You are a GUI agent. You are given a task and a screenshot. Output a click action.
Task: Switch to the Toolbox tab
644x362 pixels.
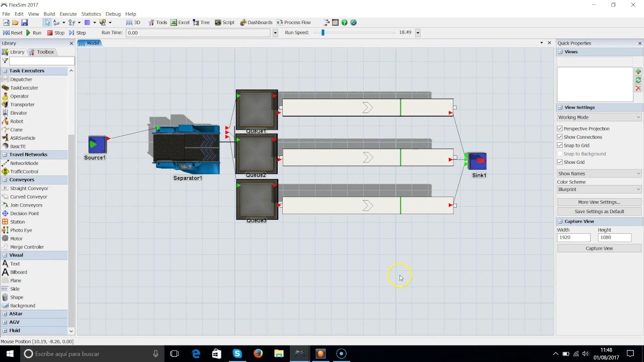41,52
